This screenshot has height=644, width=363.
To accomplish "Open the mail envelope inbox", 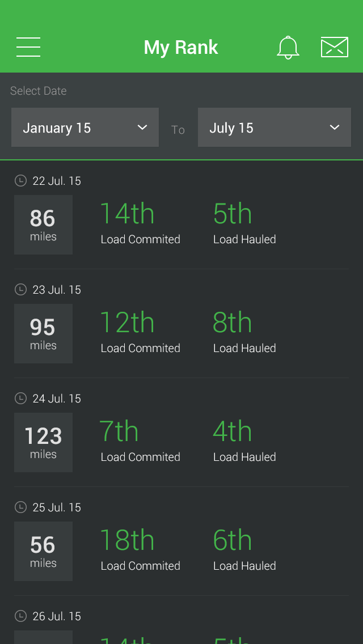I will (335, 47).
